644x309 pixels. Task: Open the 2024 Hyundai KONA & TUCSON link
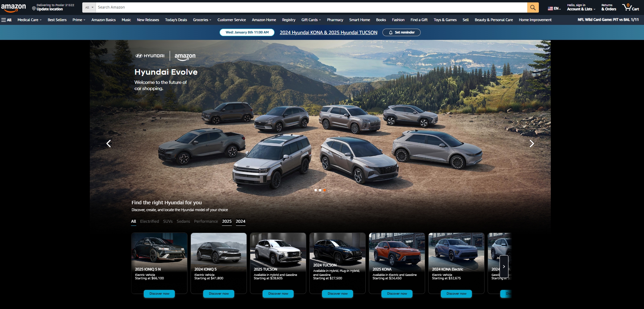[328, 32]
